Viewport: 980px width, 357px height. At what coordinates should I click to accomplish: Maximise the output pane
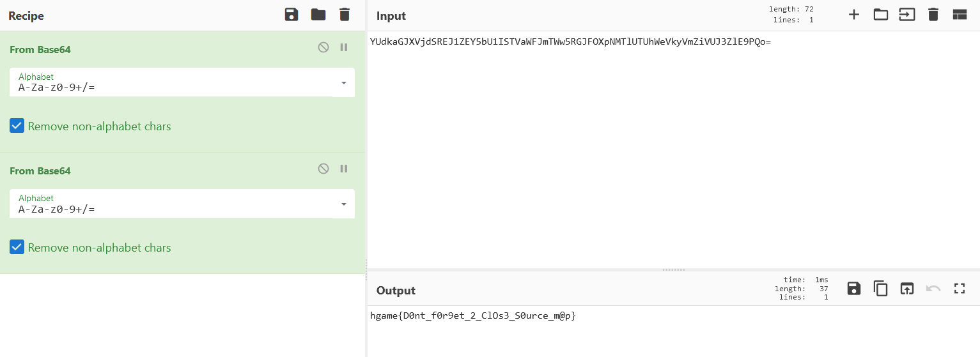tap(960, 289)
